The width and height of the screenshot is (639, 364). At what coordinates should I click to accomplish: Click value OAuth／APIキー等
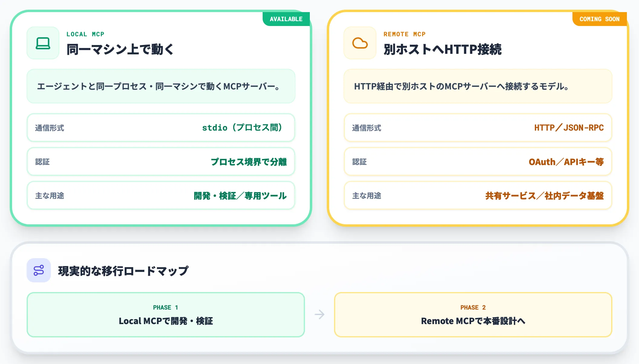pyautogui.click(x=566, y=162)
